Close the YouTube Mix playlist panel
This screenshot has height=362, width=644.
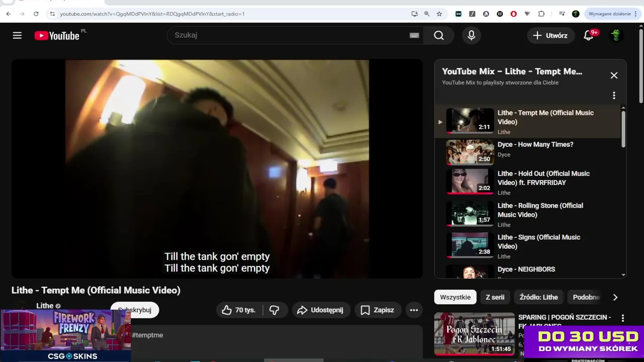tap(614, 75)
